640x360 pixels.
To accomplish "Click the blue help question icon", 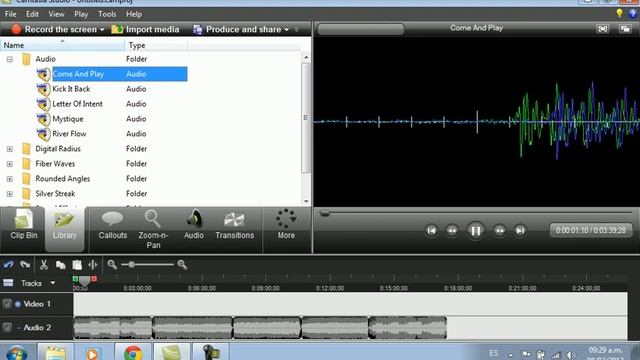I will [x=633, y=14].
